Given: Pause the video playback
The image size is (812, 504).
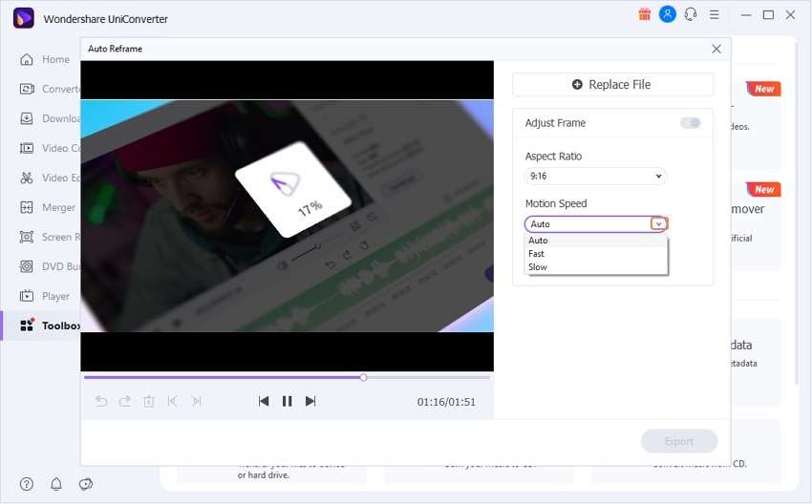Looking at the screenshot, I should click(x=287, y=402).
